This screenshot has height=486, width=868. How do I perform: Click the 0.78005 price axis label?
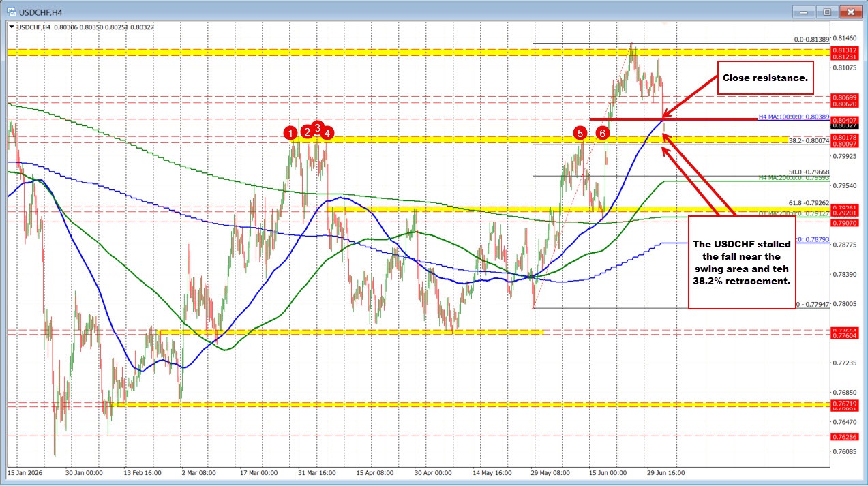point(843,303)
